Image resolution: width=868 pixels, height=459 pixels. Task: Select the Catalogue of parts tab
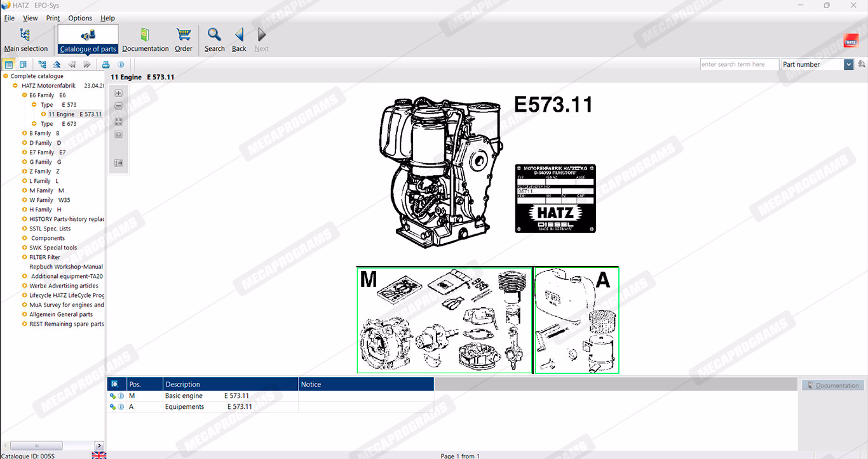coord(88,39)
